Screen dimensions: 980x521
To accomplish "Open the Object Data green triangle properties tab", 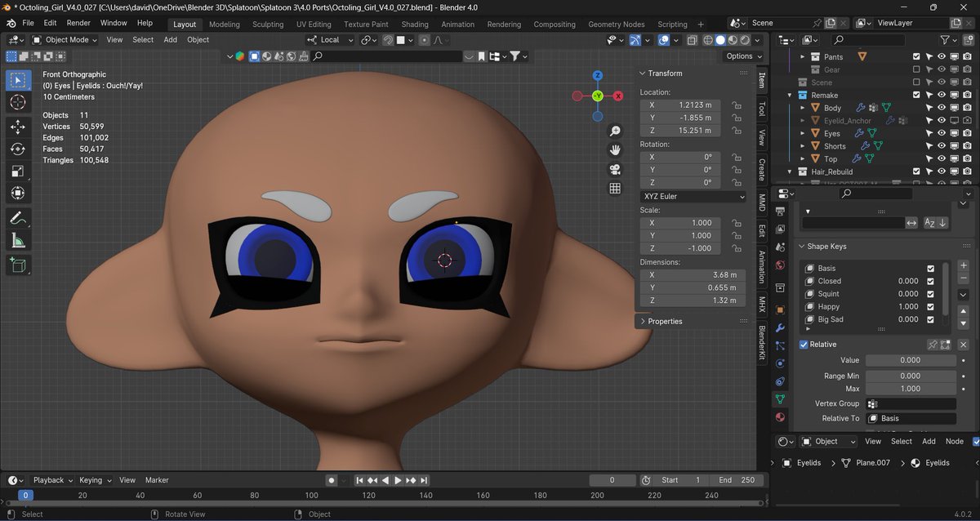I will (780, 399).
